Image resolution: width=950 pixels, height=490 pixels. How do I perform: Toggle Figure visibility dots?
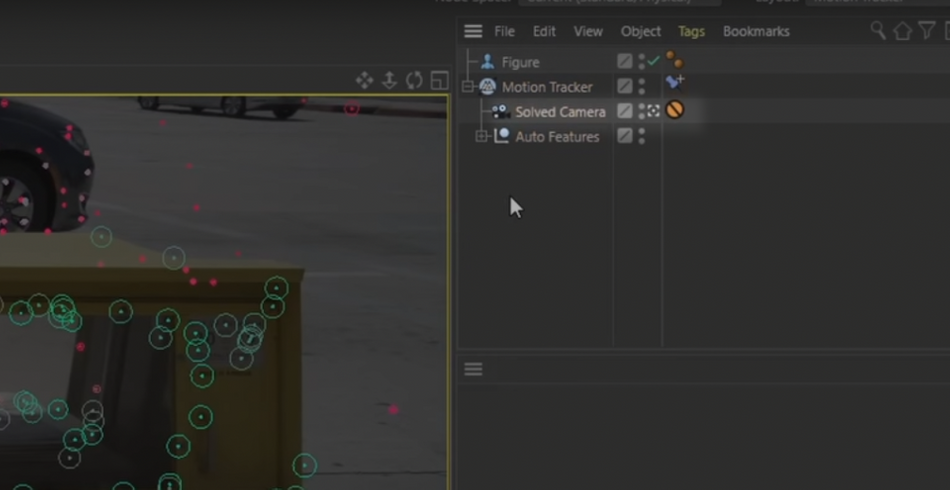point(642,61)
